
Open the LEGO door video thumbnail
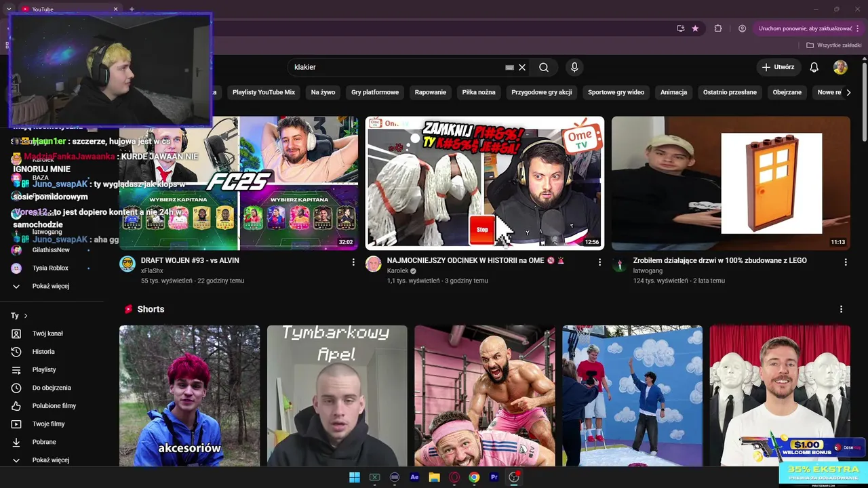[x=731, y=183]
